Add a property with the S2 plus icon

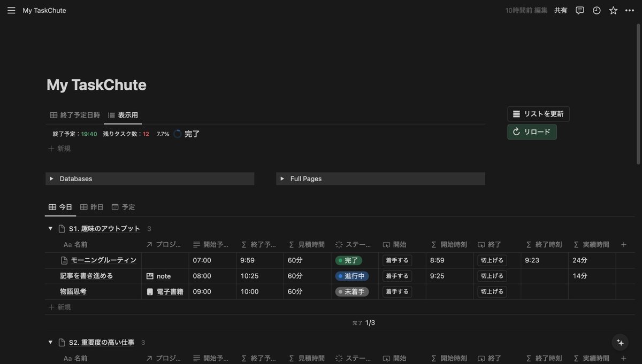click(x=623, y=358)
